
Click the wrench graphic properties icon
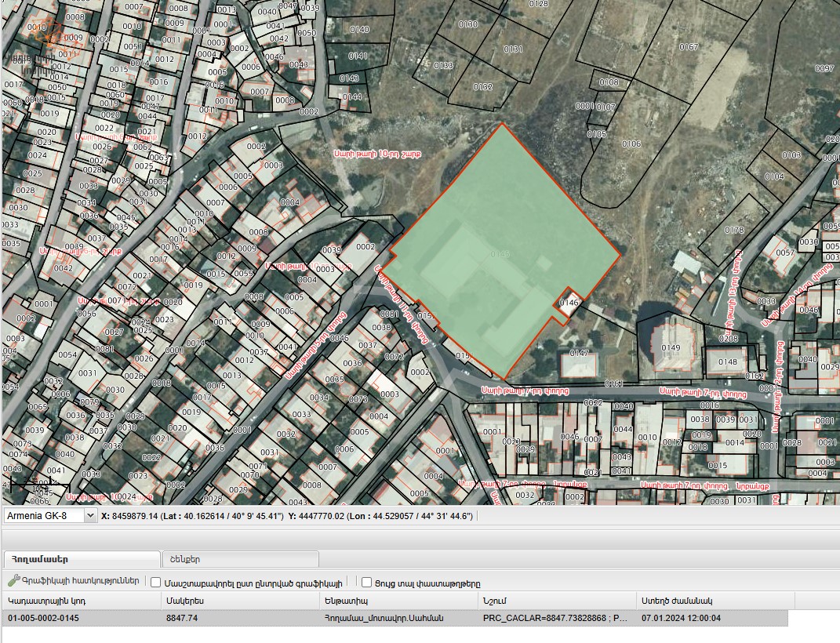coord(13,581)
